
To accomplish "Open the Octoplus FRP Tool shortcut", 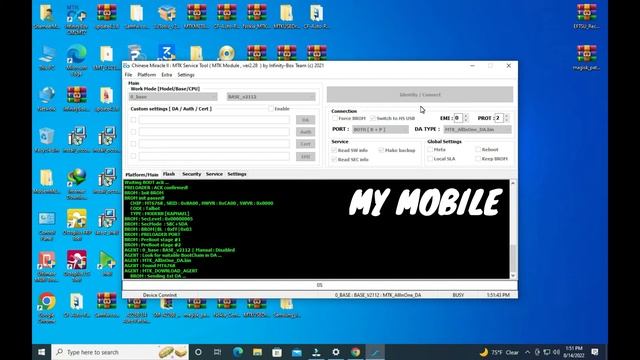I will (76, 224).
